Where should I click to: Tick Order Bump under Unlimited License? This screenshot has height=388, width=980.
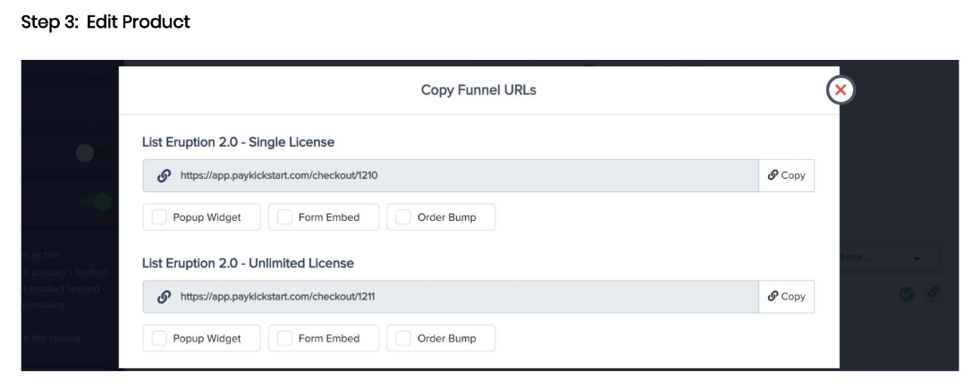click(x=403, y=339)
